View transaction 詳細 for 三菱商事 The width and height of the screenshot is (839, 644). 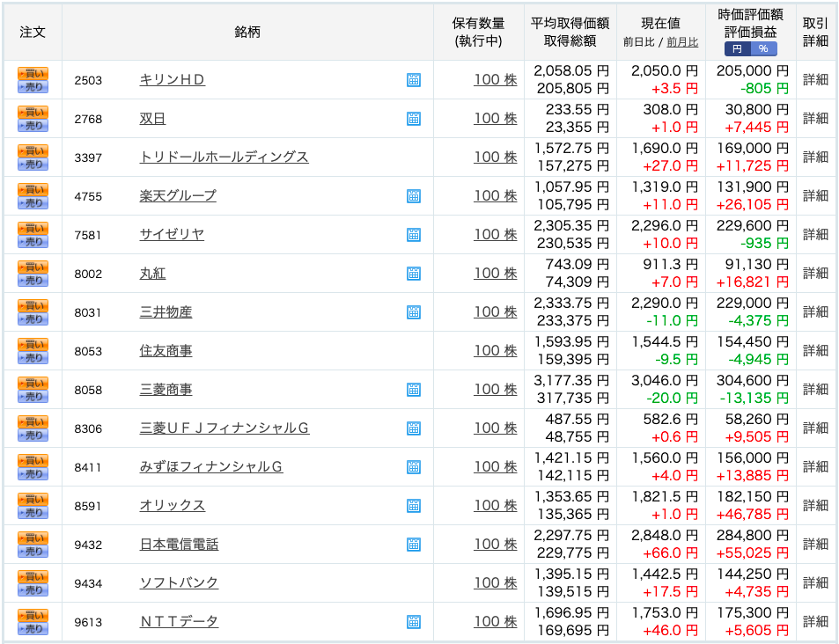815,390
